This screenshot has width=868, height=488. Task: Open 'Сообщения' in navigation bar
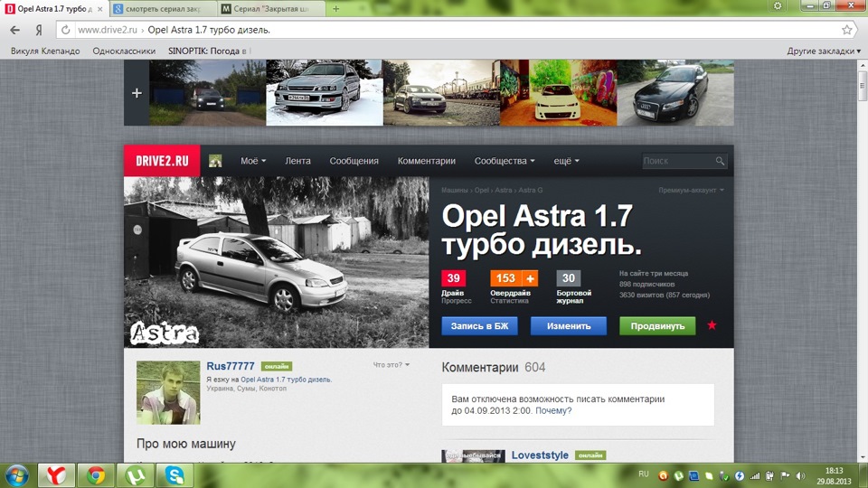(354, 161)
